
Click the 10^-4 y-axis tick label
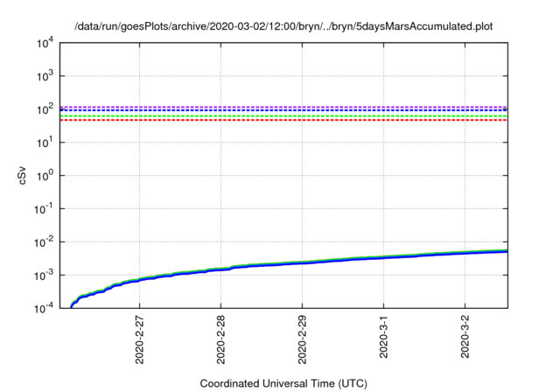coord(44,308)
